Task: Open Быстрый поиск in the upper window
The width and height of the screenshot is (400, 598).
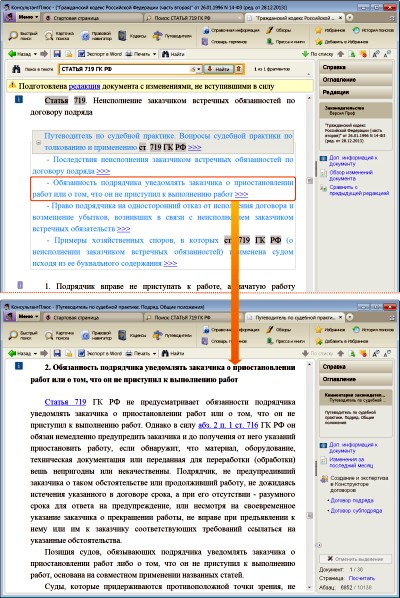Action: tap(23, 36)
